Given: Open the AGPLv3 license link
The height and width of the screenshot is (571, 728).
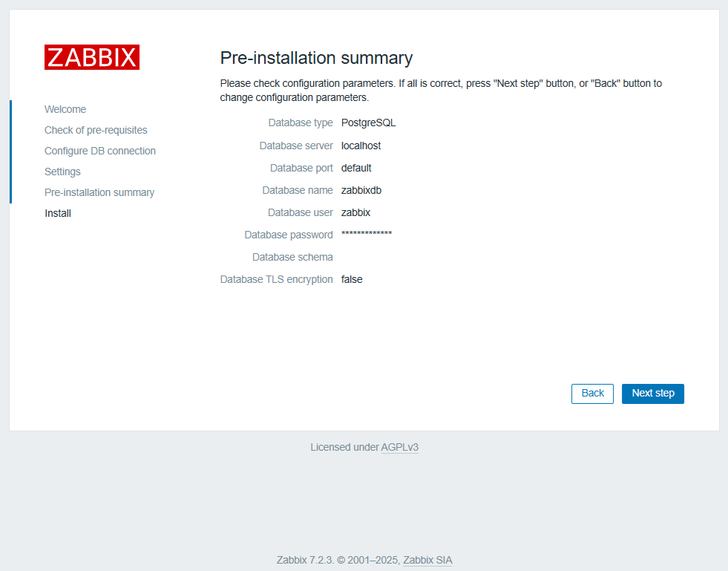Looking at the screenshot, I should pyautogui.click(x=400, y=448).
